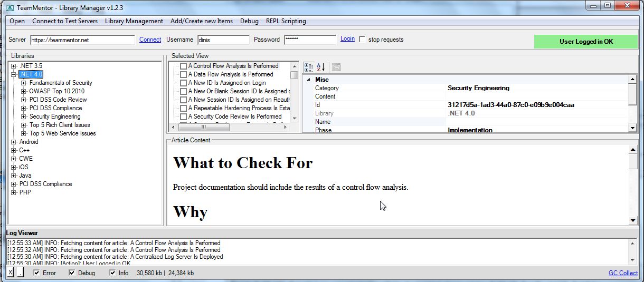The height and width of the screenshot is (282, 644).
Task: Expand the C++ library node
Action: click(14, 150)
